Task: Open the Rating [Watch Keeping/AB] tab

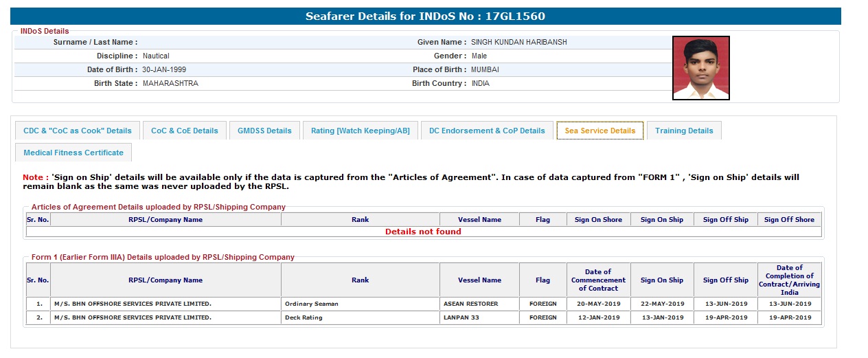Action: point(360,131)
